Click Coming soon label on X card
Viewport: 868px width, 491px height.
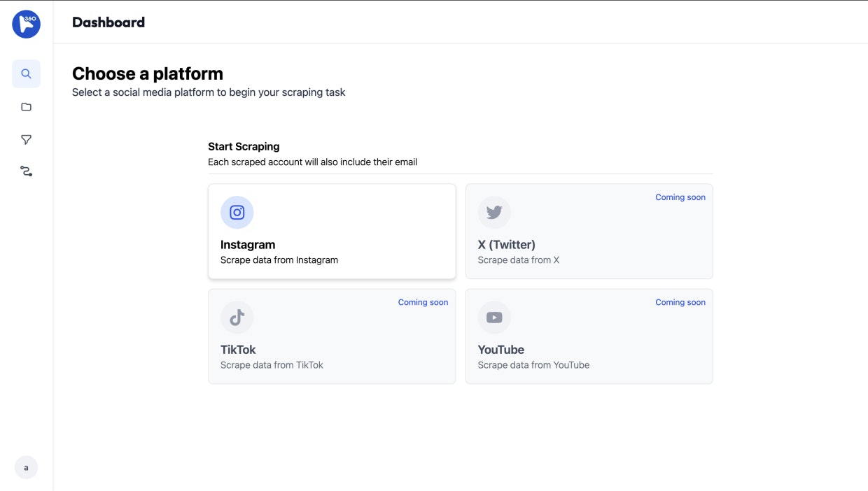(x=680, y=197)
